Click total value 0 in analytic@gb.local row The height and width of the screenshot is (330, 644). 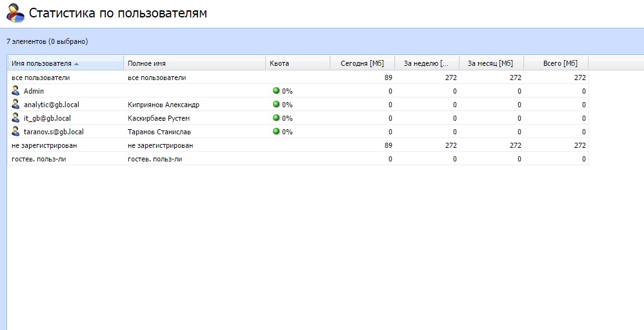click(x=583, y=105)
